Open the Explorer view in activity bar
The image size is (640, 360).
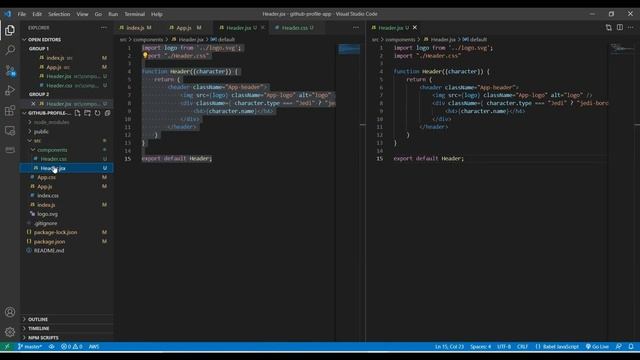tap(10, 30)
